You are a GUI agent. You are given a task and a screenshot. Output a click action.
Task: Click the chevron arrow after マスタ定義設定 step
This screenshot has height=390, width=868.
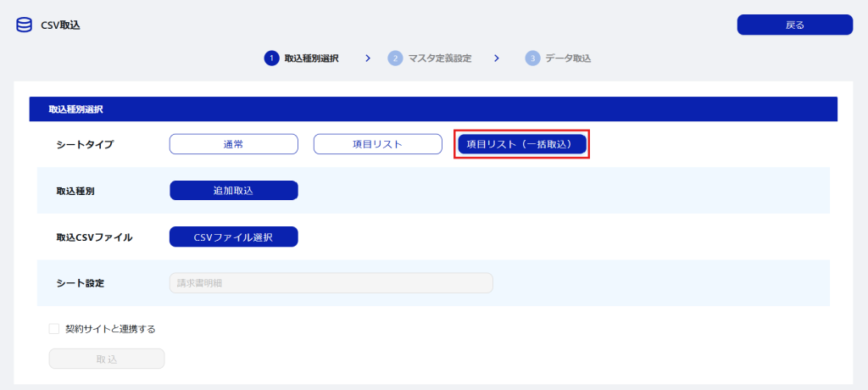pos(497,58)
